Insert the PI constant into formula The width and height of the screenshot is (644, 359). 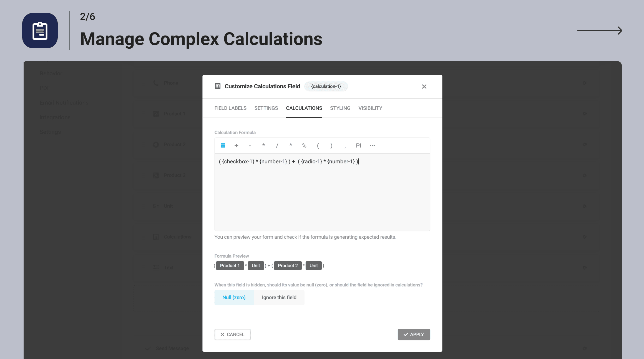pos(359,146)
